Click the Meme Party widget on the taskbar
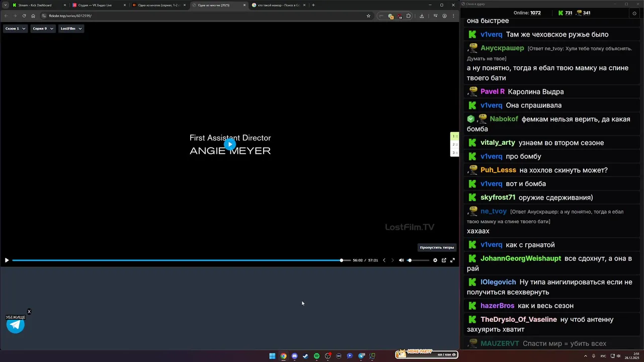The height and width of the screenshot is (362, 644). [x=426, y=354]
